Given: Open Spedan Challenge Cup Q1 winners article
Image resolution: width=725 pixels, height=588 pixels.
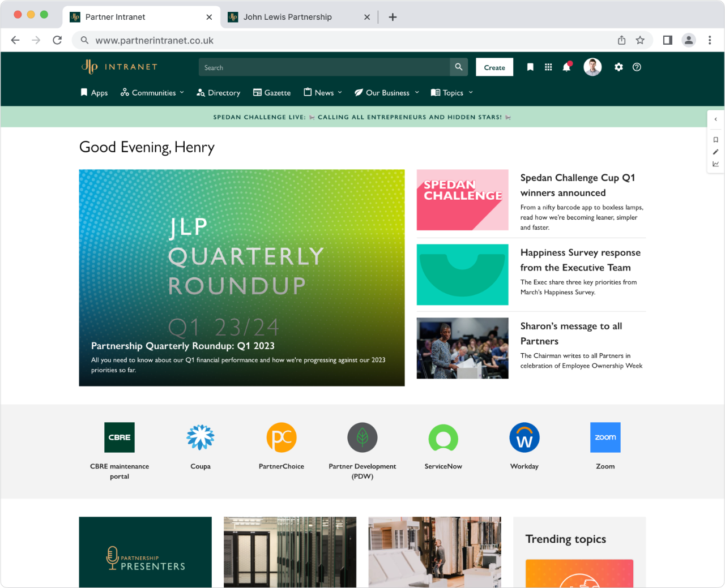Looking at the screenshot, I should point(578,185).
